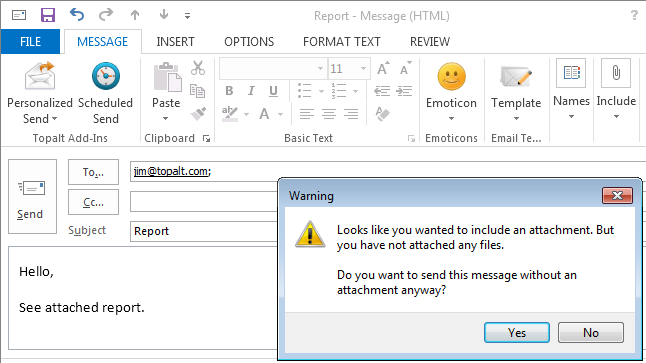Click the Scheduled Send clock icon
Viewport: 646px width, 363px height.
tap(106, 76)
